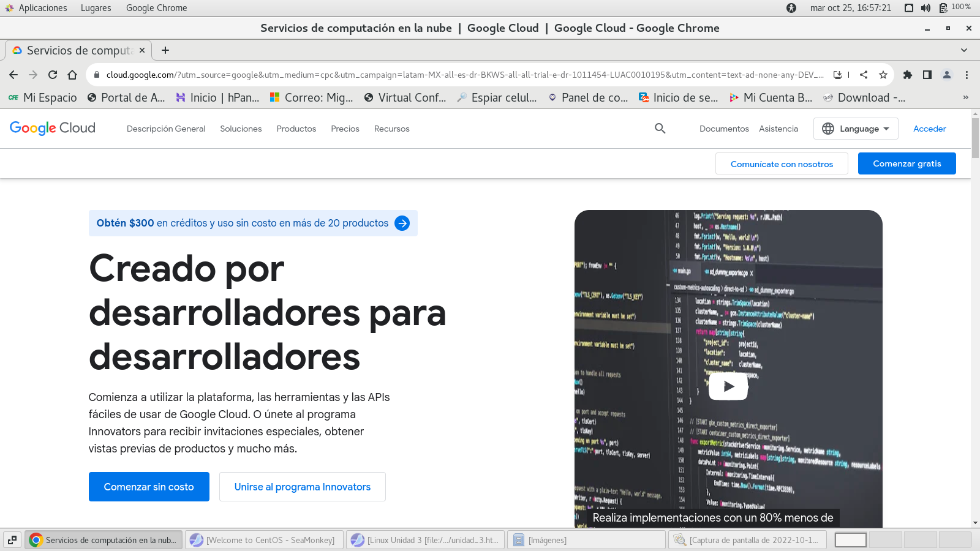Click the address bar URL field
This screenshot has height=551, width=980.
(x=466, y=75)
